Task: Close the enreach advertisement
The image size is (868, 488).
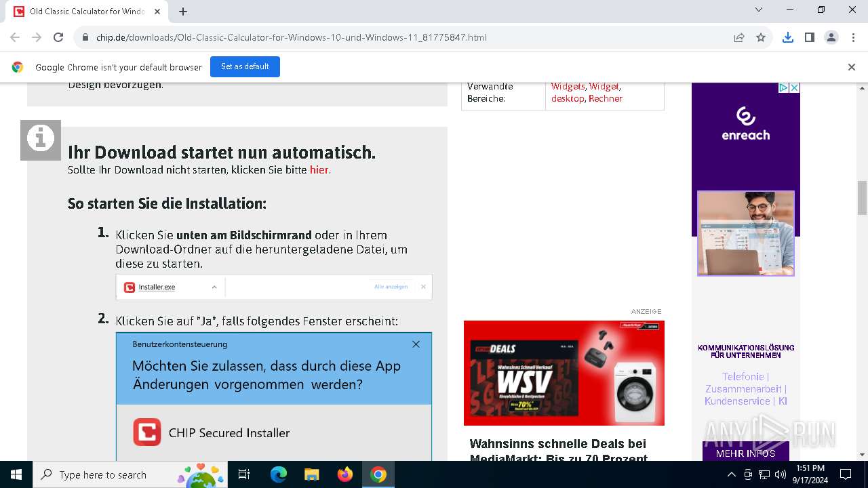Action: pos(794,88)
